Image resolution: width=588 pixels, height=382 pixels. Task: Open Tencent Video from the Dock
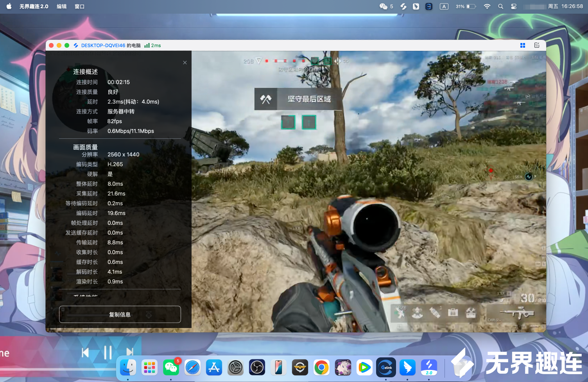365,368
